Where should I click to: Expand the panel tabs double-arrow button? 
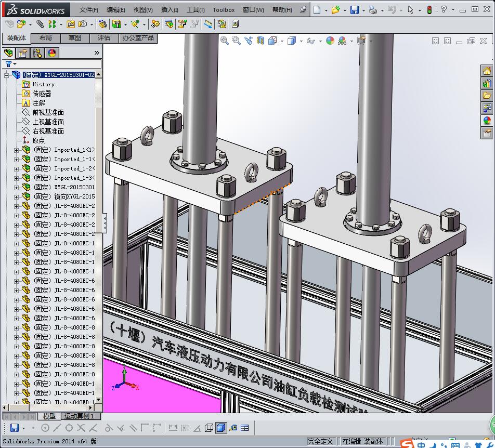coord(96,53)
